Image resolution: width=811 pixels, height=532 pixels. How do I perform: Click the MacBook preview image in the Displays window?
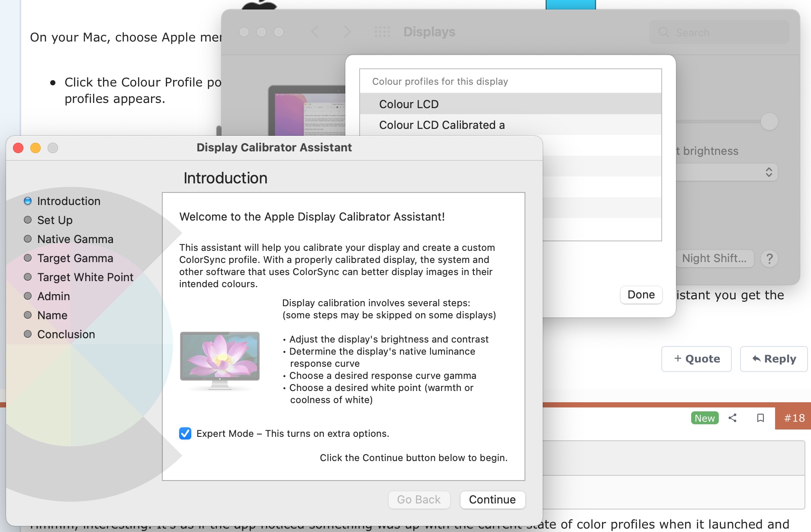click(x=307, y=111)
